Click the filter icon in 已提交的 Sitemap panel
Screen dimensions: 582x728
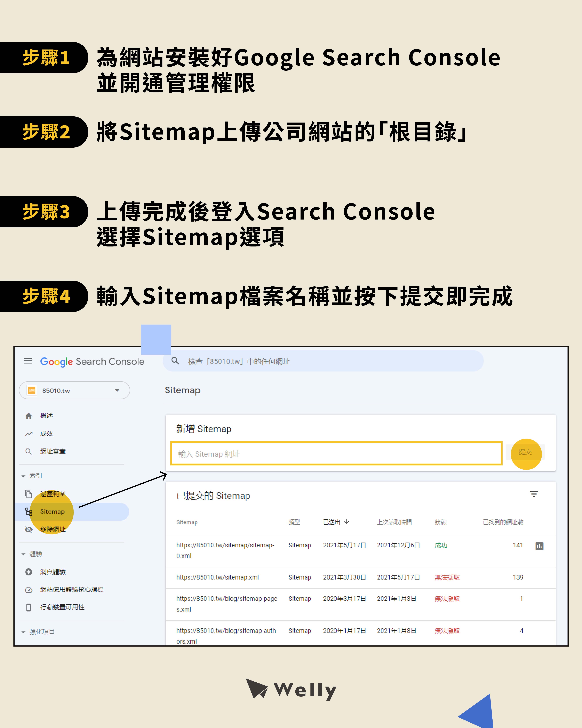534,494
